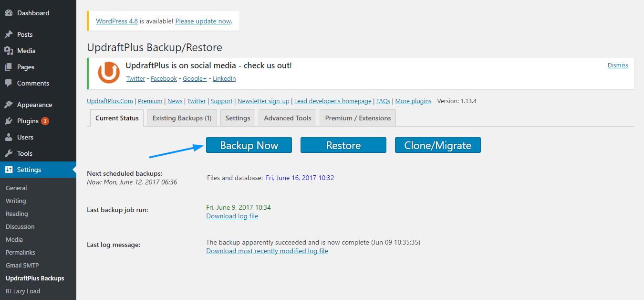Switch to the UpdraftPlus Settings tab
This screenshot has width=644, height=300.
[238, 118]
